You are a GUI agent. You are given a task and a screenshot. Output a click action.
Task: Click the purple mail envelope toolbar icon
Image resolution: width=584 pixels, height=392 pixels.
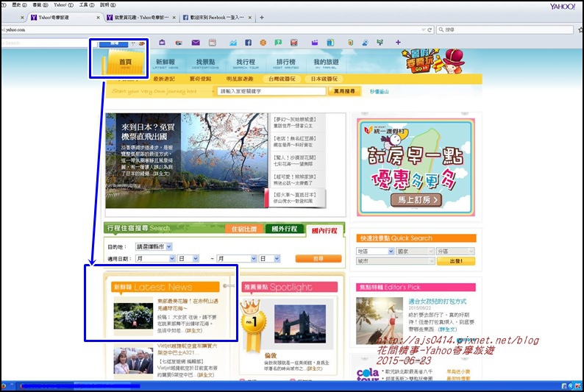[x=196, y=43]
